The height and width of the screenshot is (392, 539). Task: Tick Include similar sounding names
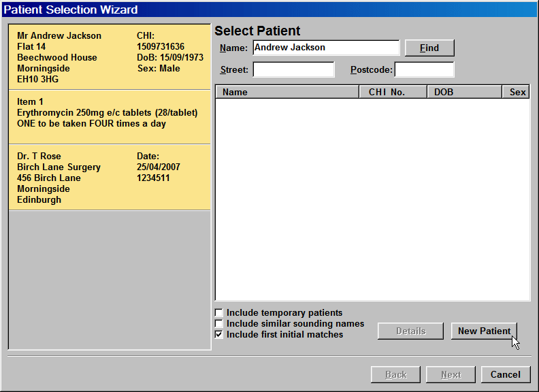click(x=219, y=324)
